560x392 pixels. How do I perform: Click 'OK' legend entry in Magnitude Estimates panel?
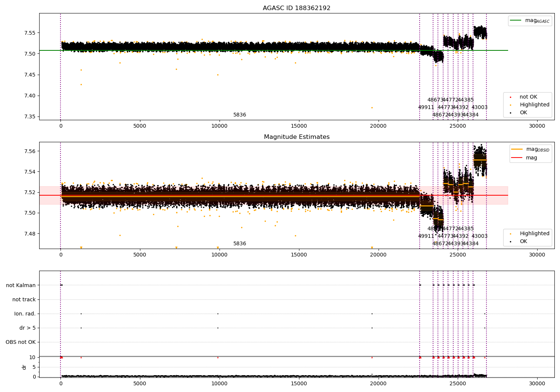523,242
